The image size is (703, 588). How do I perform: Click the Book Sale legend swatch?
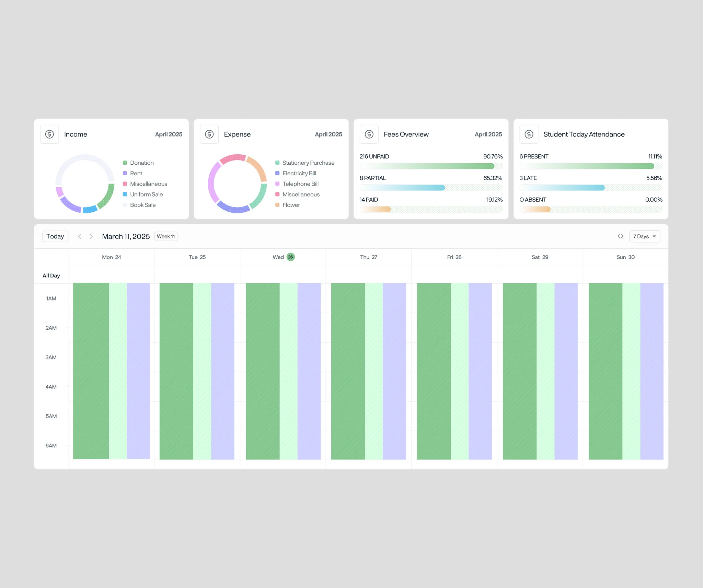[x=125, y=205]
